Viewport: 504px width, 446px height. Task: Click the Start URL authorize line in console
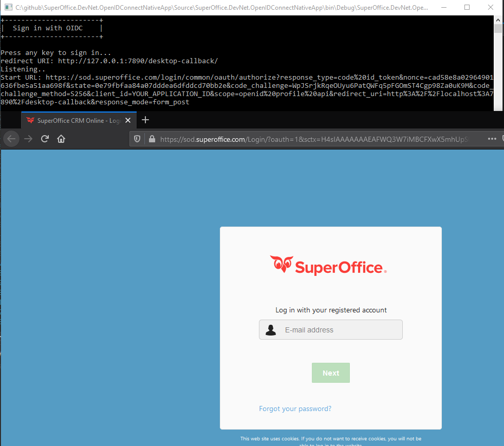point(247,90)
